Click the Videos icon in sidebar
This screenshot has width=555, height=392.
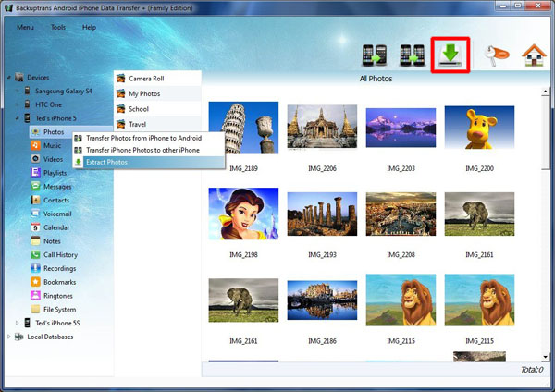tap(35, 159)
